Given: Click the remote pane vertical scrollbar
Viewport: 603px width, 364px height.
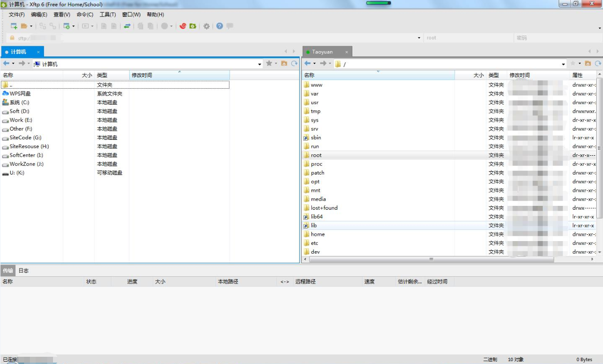Looking at the screenshot, I should point(600,147).
